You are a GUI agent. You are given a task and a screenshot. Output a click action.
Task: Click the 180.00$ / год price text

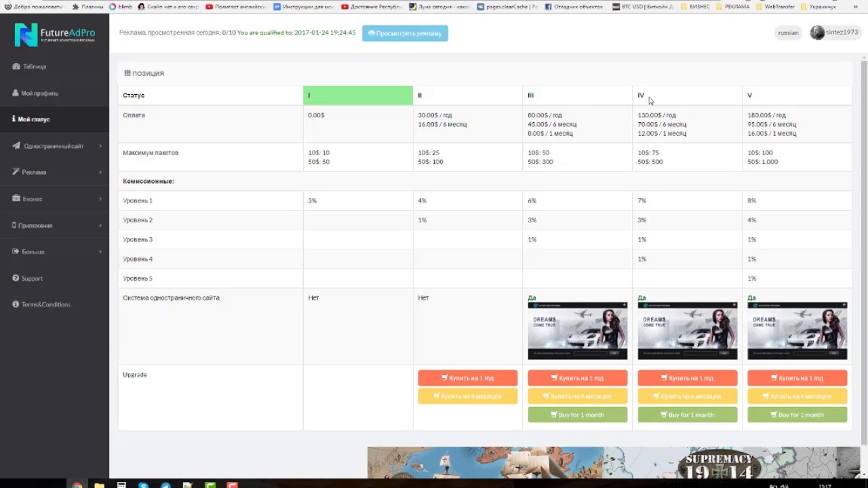pos(766,115)
